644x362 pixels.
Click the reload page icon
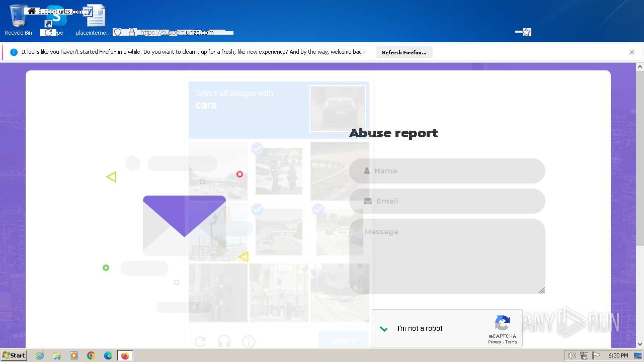pos(48,33)
